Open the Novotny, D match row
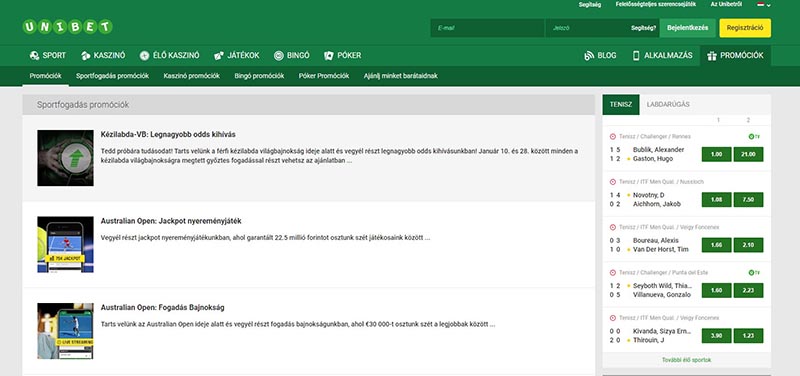The image size is (800, 376). [648, 195]
